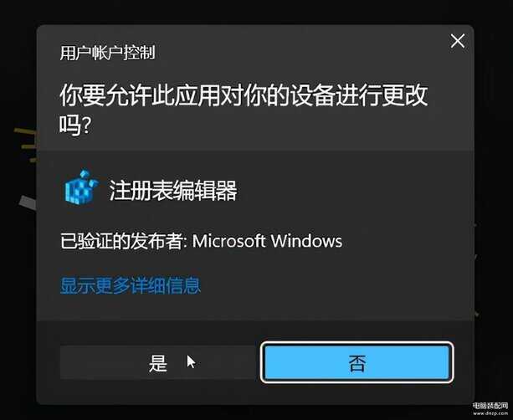Image resolution: width=513 pixels, height=420 pixels.
Task: Confirm with the 是 button
Action: click(158, 362)
